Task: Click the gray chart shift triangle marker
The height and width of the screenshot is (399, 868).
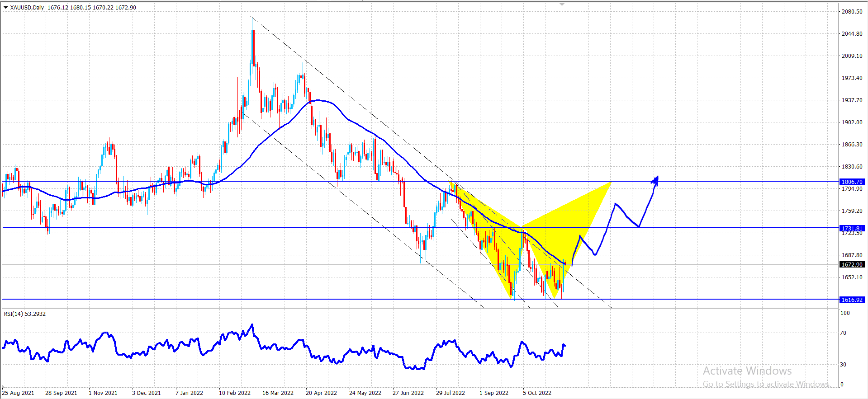Action: 562,4
